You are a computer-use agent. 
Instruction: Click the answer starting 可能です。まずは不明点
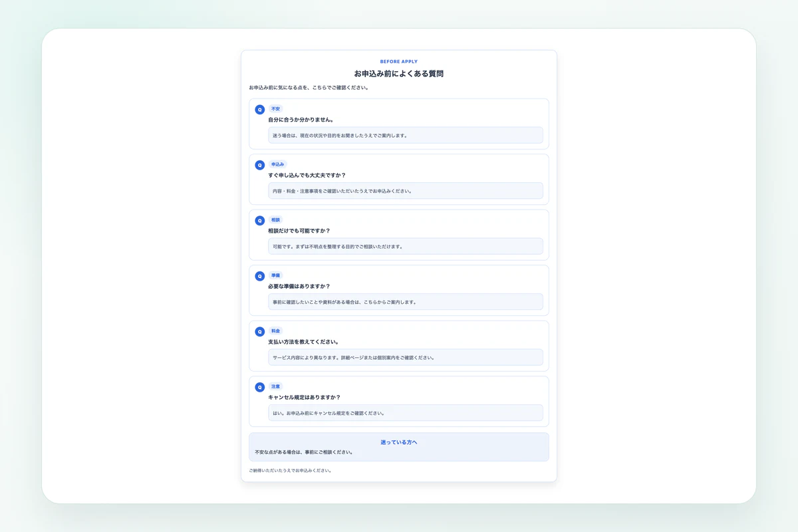click(406, 246)
